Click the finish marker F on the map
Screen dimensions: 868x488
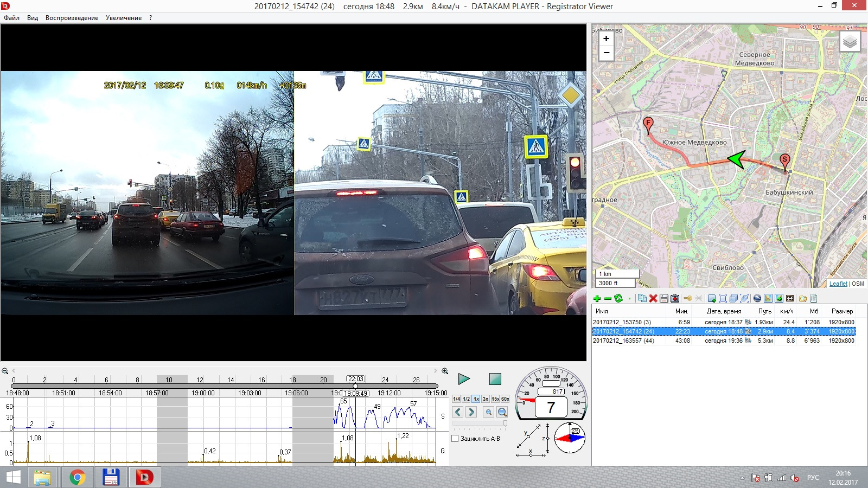[648, 125]
